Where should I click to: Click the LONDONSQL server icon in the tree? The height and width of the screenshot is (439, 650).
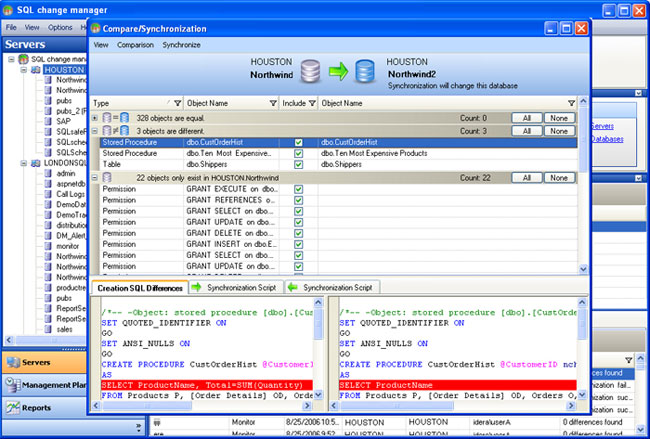(36, 163)
